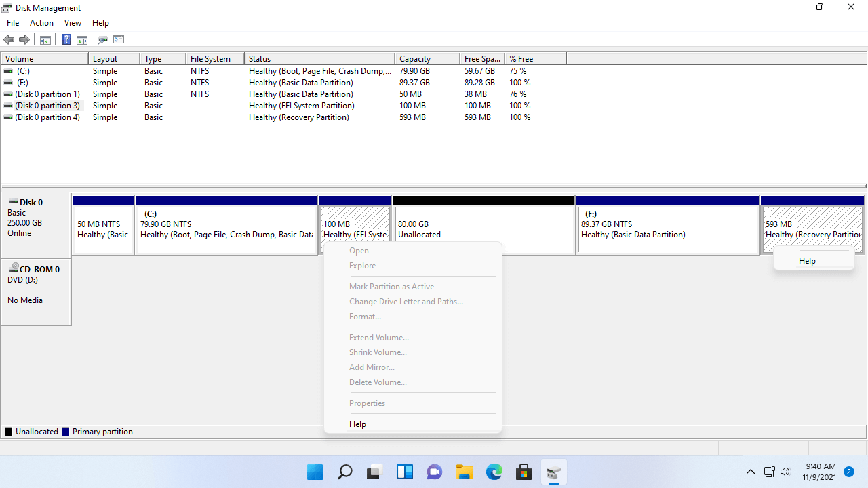868x488 pixels.
Task: Open Microsoft Edge from the taskbar
Action: (494, 472)
